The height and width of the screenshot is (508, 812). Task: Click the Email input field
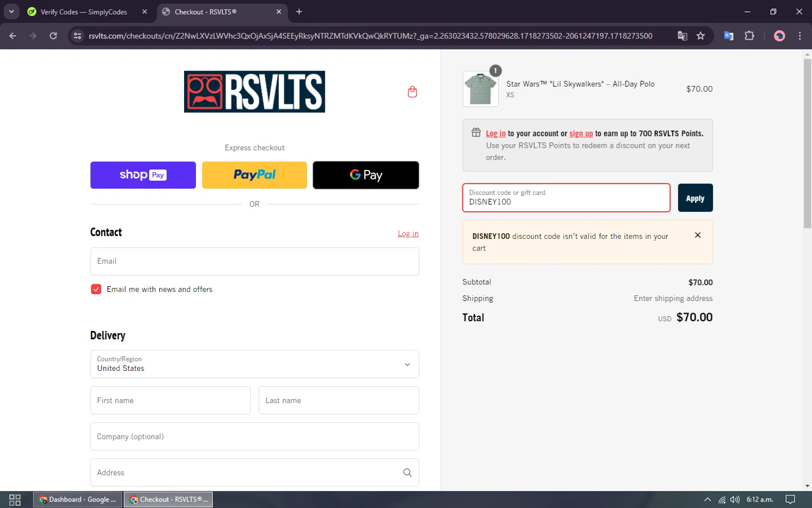(x=254, y=262)
